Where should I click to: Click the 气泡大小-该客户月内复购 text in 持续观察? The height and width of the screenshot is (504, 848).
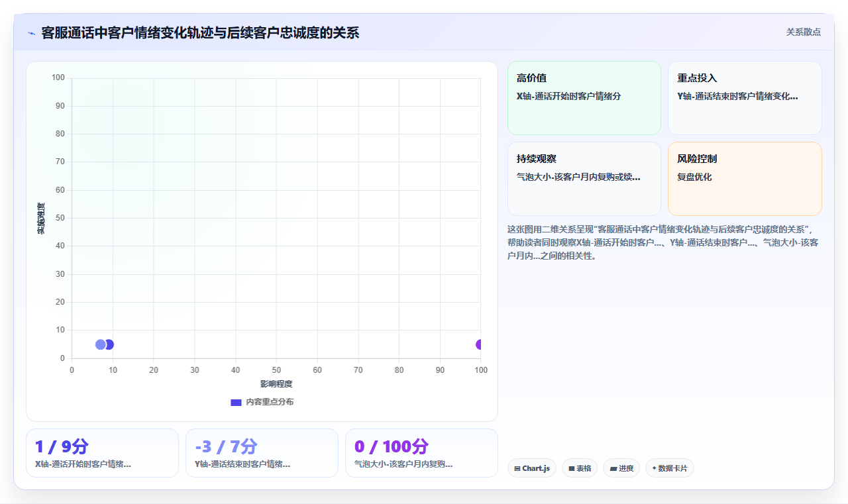tap(578, 177)
